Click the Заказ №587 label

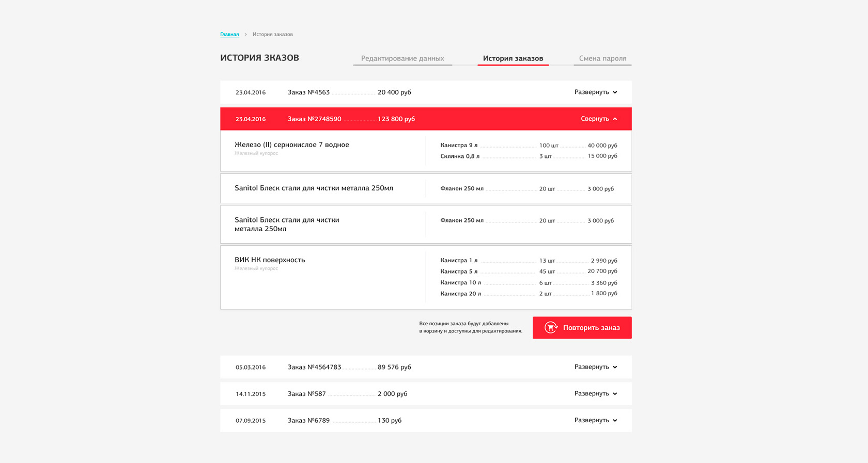307,394
